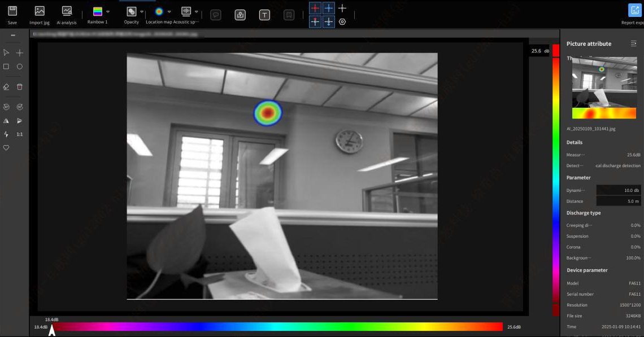This screenshot has height=337, width=644.
Task: Click the Suspension 0.0% row
Action: [603, 236]
